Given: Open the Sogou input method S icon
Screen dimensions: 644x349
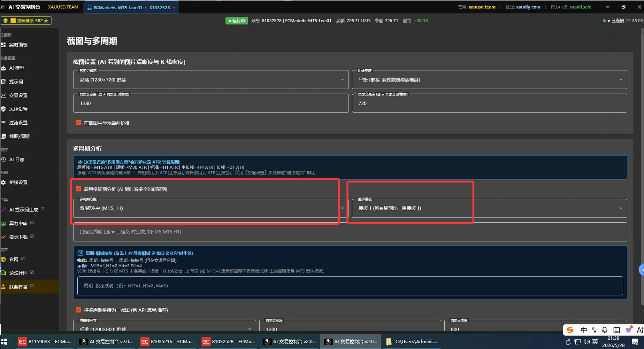Looking at the screenshot, I should [570, 330].
